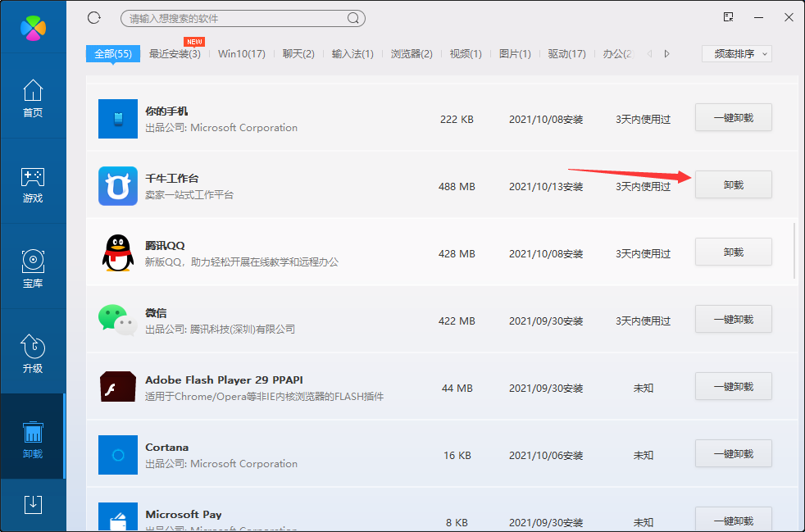Click the 2021/10/06安装 date text

546,456
